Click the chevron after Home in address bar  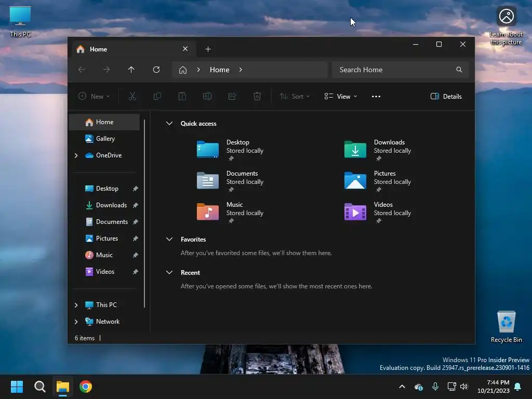pyautogui.click(x=241, y=70)
